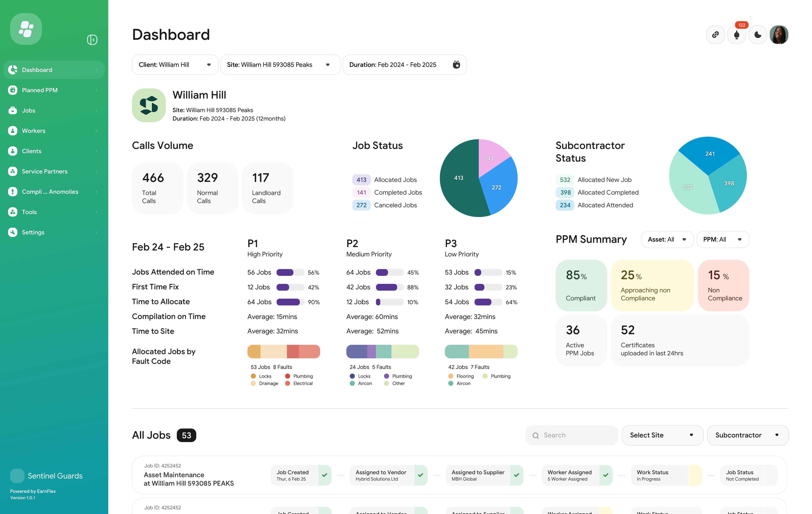Open the Duration: Feb 2024 - Feb 2025 picker
This screenshot has height=514, width=812.
pos(404,65)
